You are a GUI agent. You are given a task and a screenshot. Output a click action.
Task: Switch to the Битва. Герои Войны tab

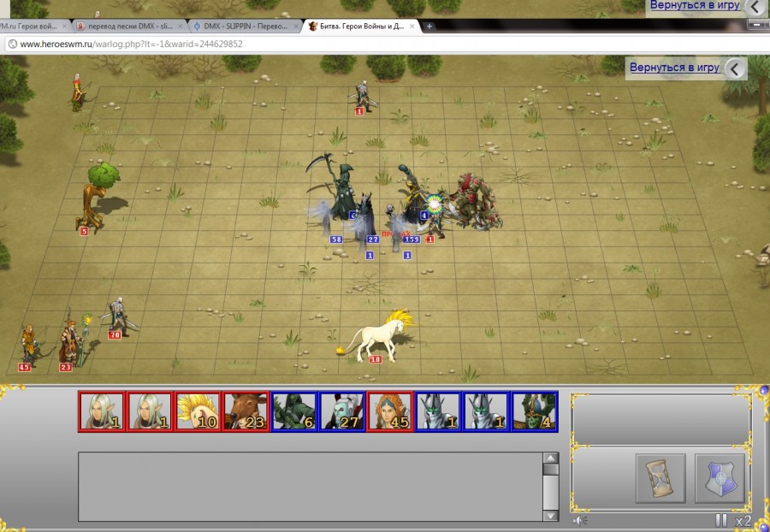coord(361,27)
